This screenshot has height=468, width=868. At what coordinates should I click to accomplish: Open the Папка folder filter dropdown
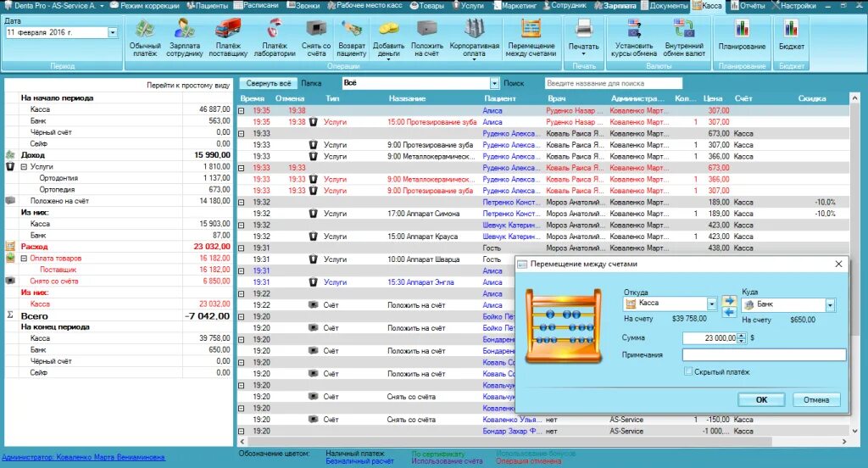click(x=494, y=83)
